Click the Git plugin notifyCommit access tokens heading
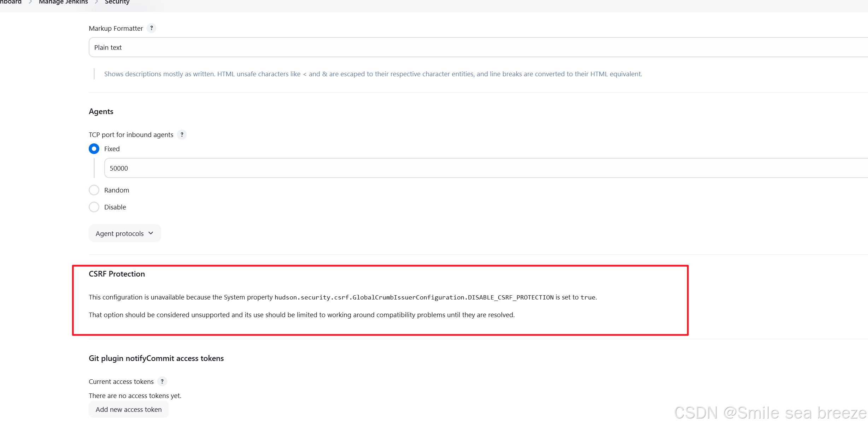The height and width of the screenshot is (427, 868). (156, 358)
